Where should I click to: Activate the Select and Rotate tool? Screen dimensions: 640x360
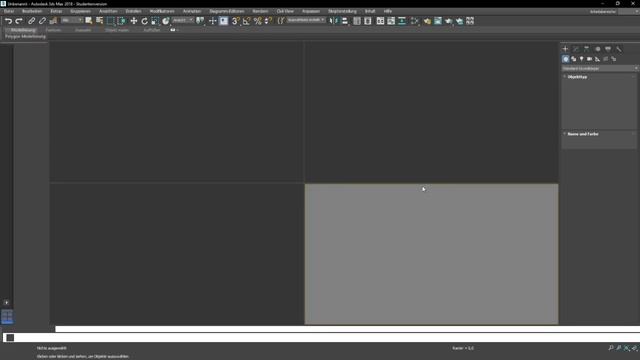click(x=144, y=21)
